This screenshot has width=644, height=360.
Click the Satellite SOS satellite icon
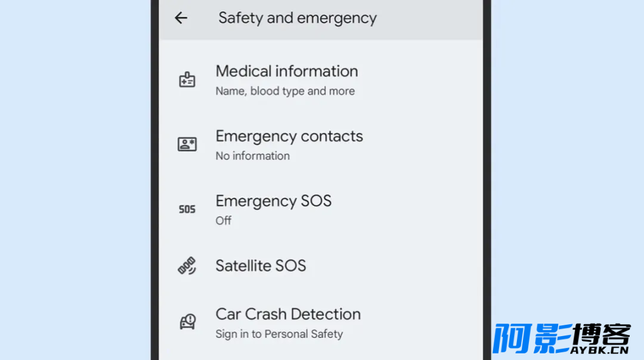point(187,266)
